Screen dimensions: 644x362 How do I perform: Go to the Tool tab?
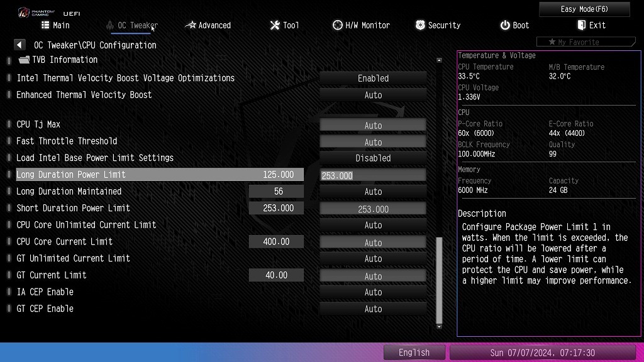tap(285, 25)
